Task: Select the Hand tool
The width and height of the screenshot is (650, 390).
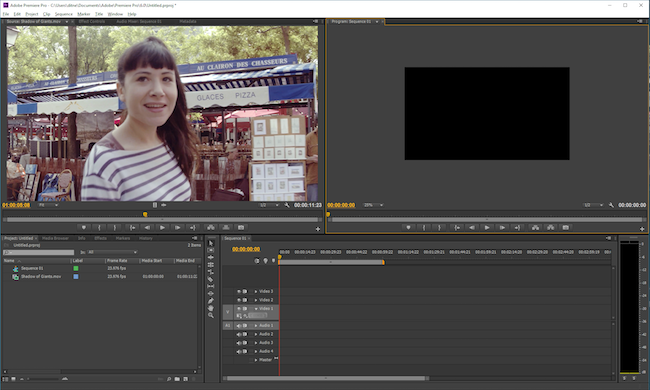Action: point(211,308)
